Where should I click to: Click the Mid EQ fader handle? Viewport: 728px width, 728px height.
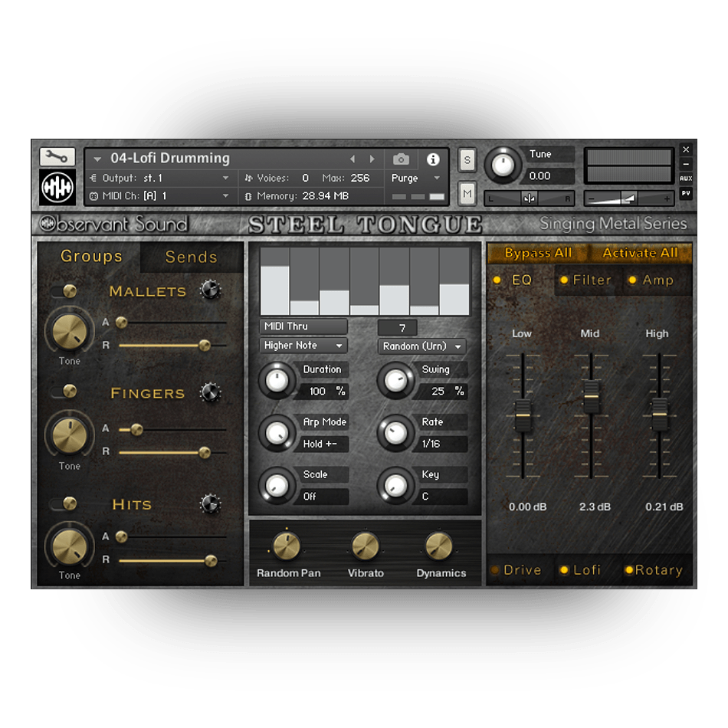[591, 396]
